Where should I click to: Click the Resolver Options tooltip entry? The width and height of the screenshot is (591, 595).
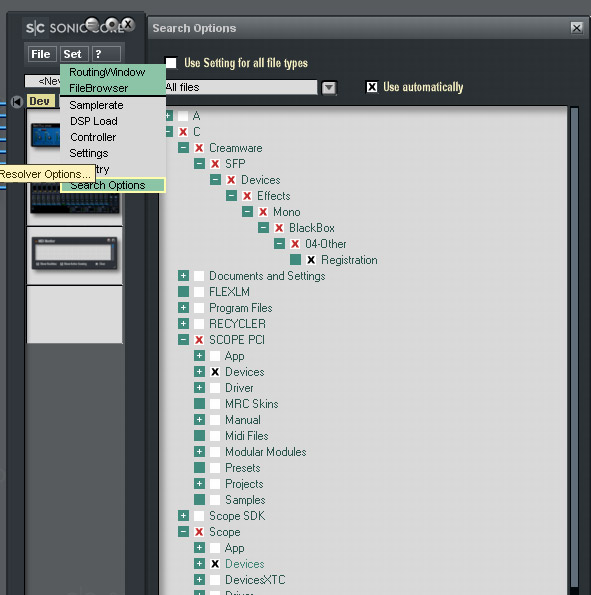click(x=47, y=174)
